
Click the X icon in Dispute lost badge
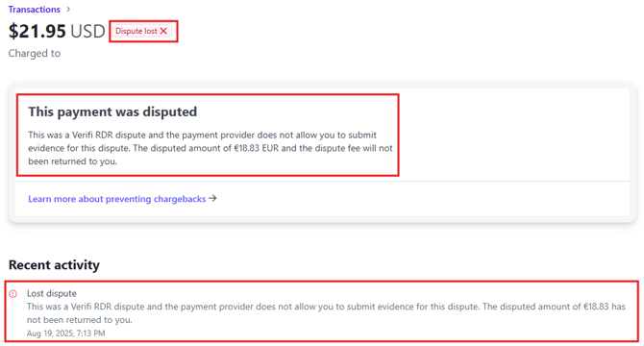click(163, 31)
